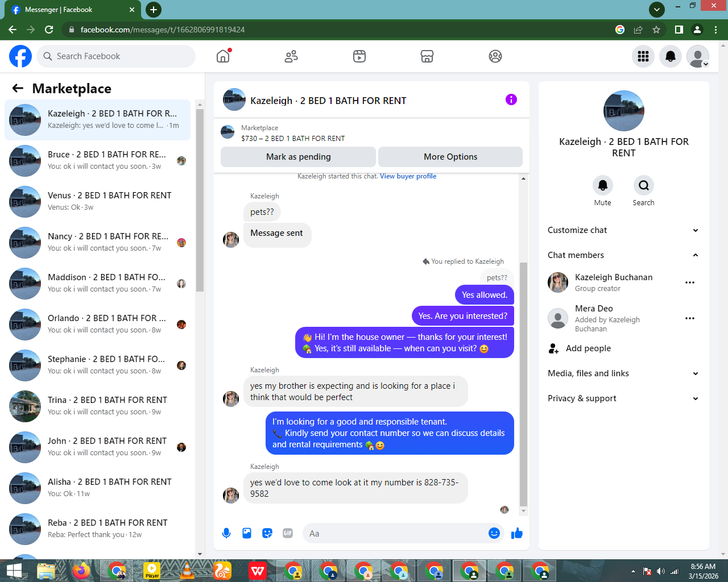
Task: Search in conversation magnifier icon
Action: pos(644,185)
